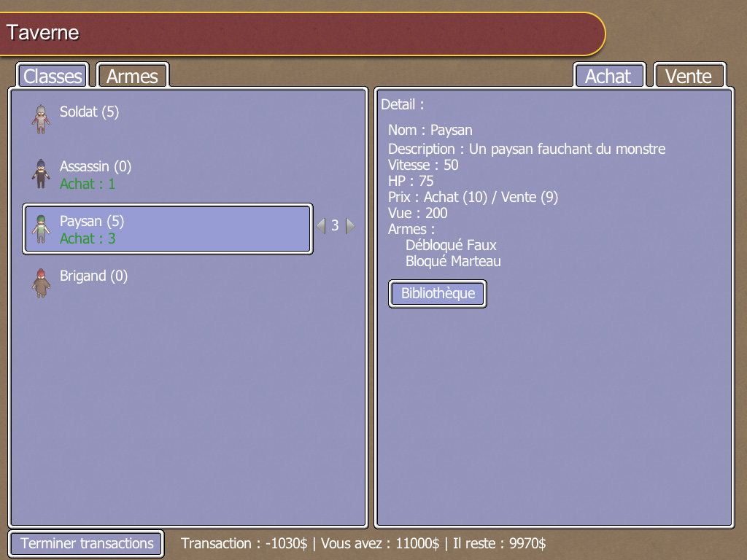Image resolution: width=747 pixels, height=560 pixels.
Task: Open the Armes tab
Action: [132, 76]
